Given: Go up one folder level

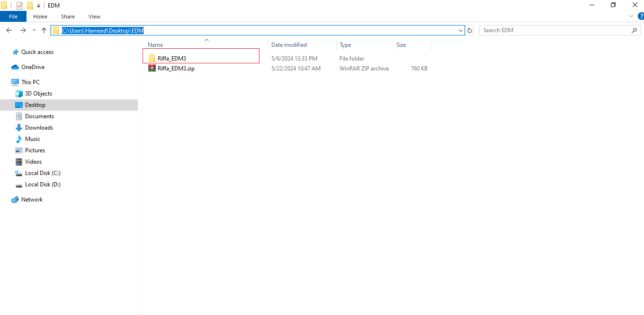Looking at the screenshot, I should [x=44, y=30].
